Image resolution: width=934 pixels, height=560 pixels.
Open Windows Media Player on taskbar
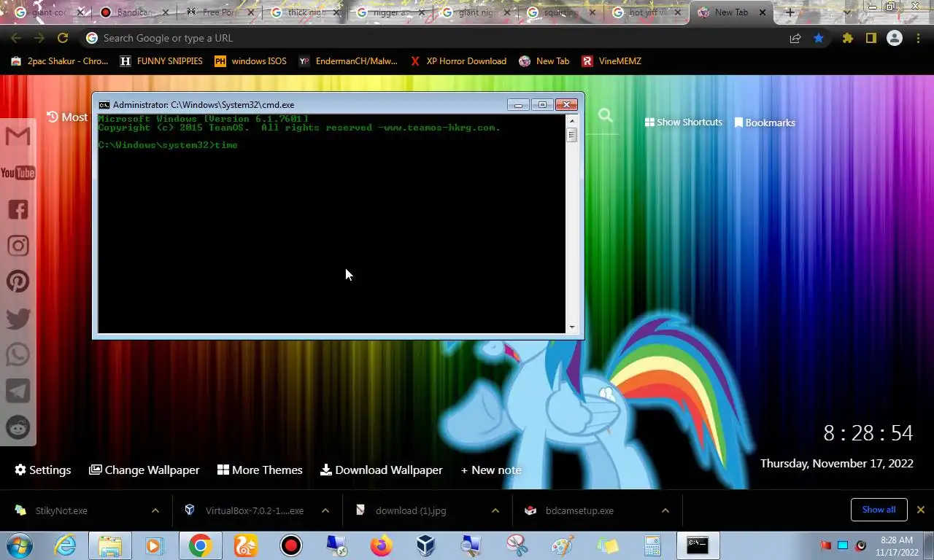pos(154,545)
